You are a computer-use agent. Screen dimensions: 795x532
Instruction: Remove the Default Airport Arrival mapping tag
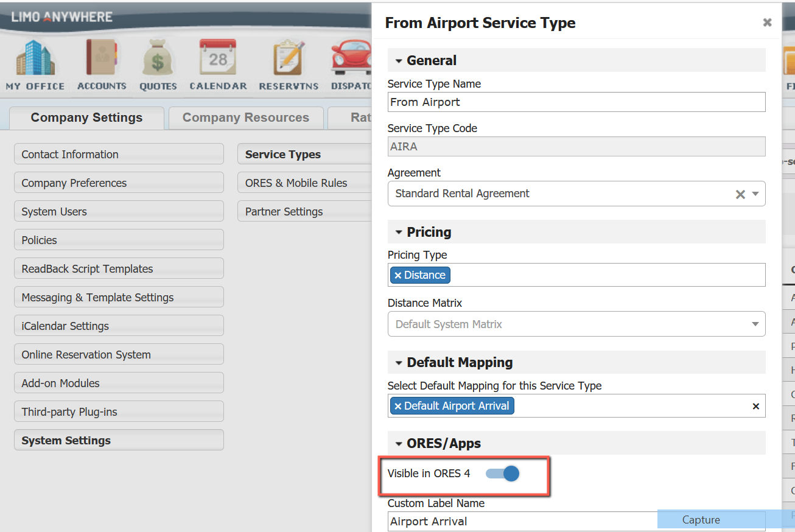click(398, 405)
